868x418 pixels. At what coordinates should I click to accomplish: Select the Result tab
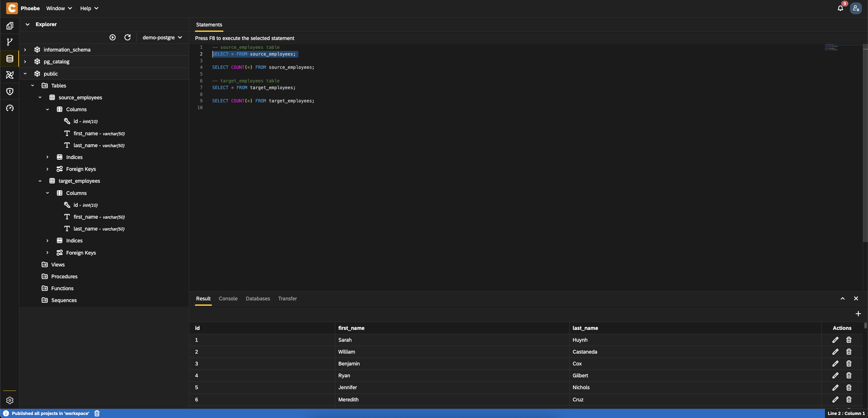(203, 298)
